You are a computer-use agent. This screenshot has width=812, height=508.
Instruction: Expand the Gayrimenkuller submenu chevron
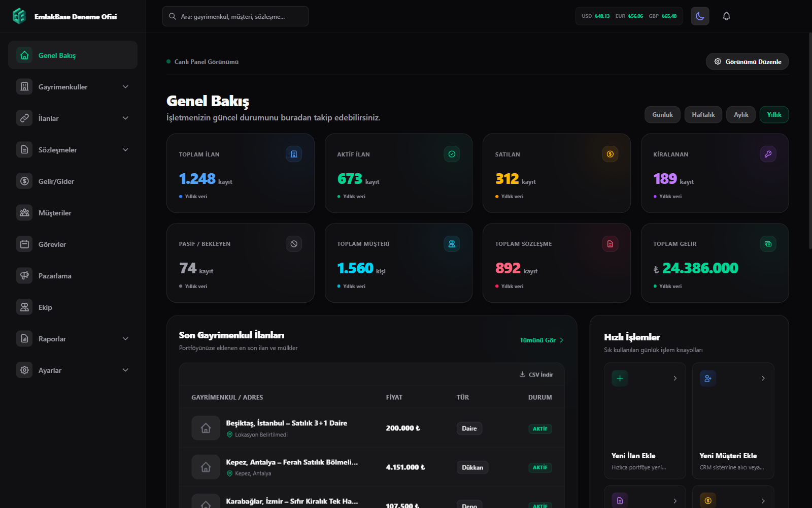tap(125, 86)
